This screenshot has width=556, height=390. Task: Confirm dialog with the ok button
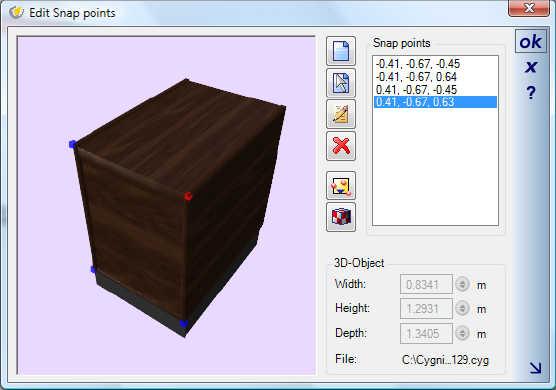point(530,42)
